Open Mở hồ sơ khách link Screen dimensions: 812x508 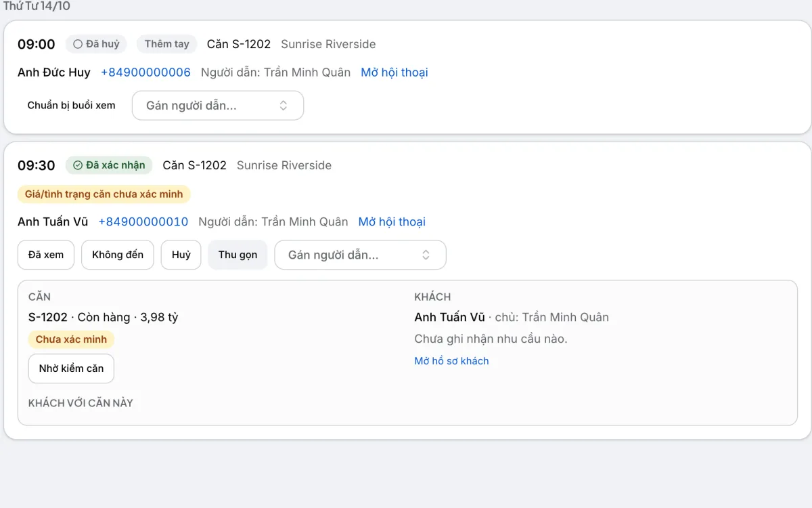(451, 361)
